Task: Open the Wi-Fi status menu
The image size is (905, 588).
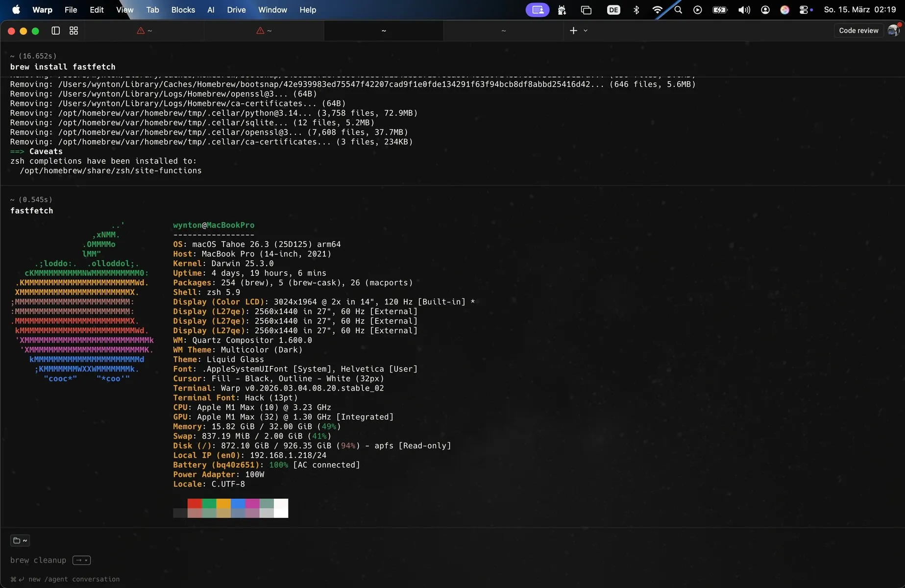Action: [x=657, y=10]
